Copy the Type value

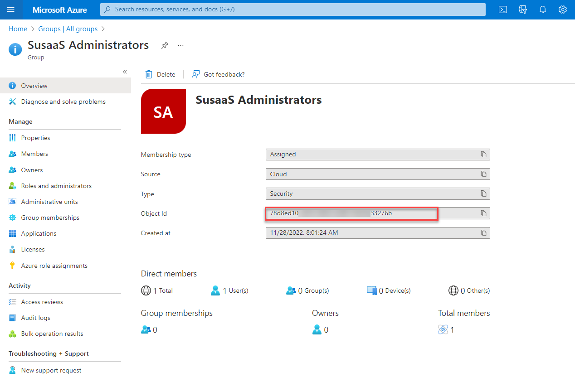(483, 194)
